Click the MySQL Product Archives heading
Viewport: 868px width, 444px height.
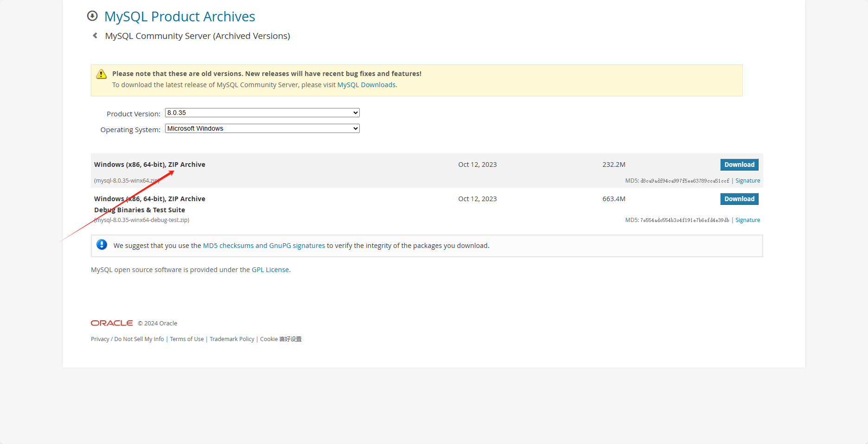coord(179,17)
